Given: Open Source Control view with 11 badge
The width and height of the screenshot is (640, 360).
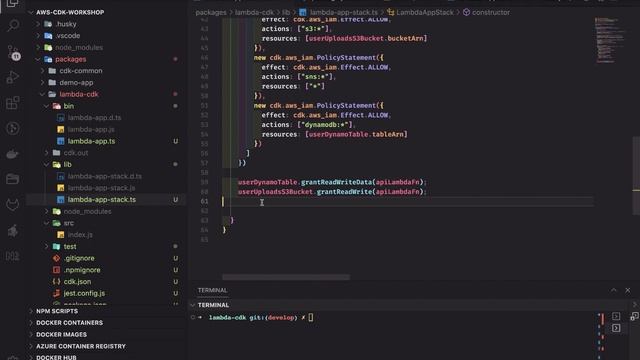Looking at the screenshot, I should tap(13, 52).
